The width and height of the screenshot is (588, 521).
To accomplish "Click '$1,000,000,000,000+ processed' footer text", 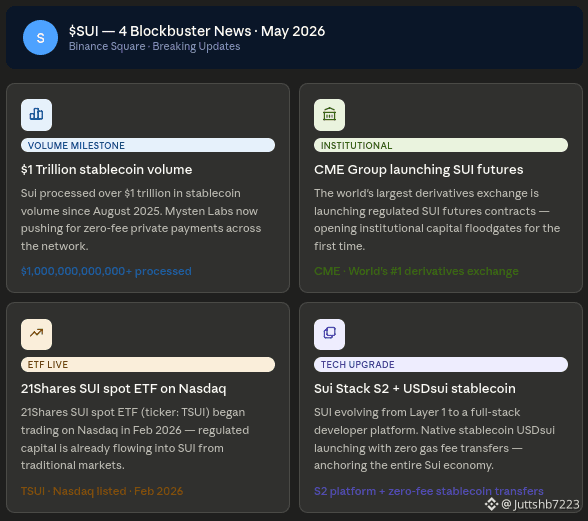I will point(106,271).
